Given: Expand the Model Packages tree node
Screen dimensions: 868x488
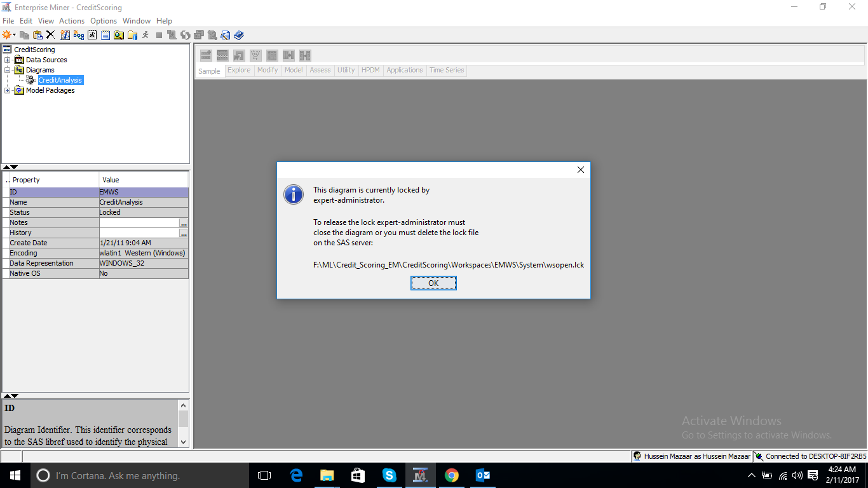Looking at the screenshot, I should point(8,90).
